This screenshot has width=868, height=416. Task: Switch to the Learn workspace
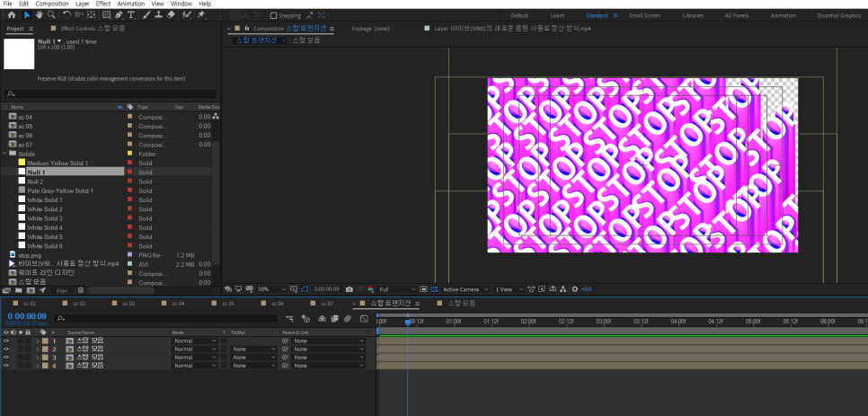tap(557, 15)
